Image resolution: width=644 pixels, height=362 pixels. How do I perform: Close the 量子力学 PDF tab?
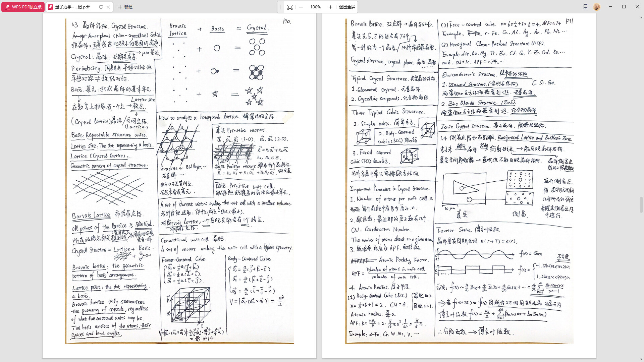108,7
